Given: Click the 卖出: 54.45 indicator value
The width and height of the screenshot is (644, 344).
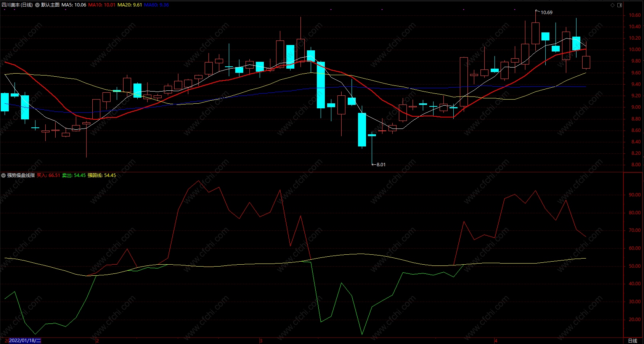Looking at the screenshot, I should (74, 175).
